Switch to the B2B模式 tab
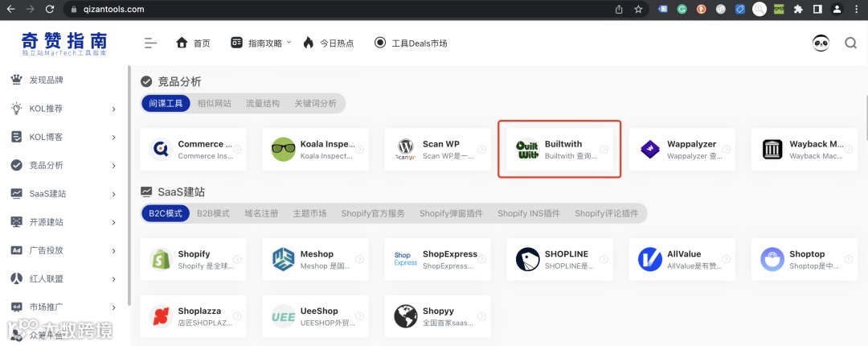Screen dimensions: 868x346 point(213,213)
